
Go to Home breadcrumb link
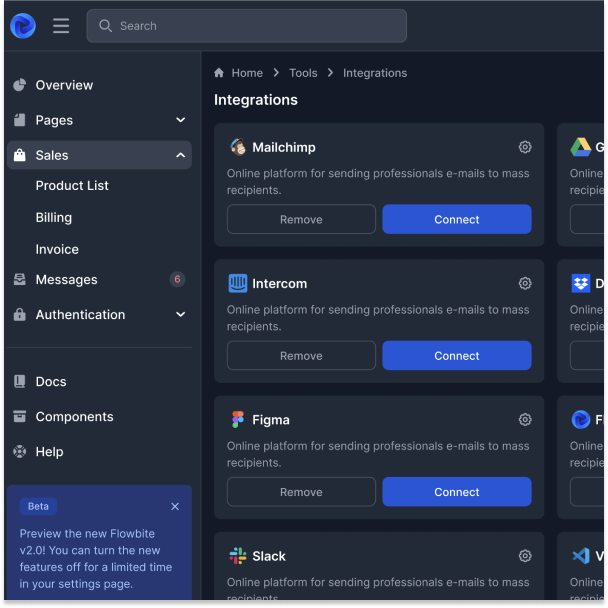coord(247,73)
